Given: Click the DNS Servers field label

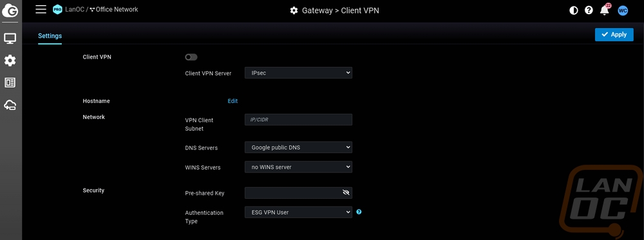Looking at the screenshot, I should (201, 148).
